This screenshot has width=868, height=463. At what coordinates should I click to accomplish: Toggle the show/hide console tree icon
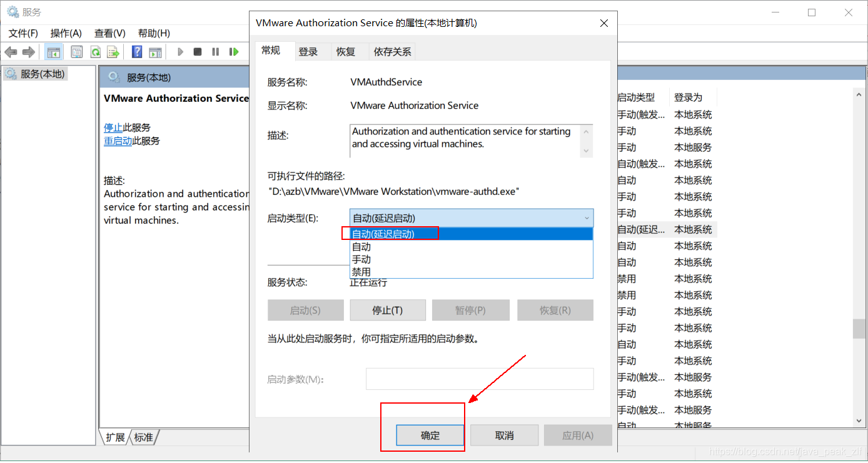[54, 52]
